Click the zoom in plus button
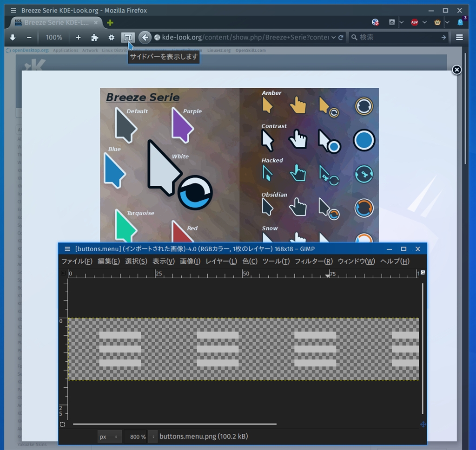This screenshot has width=476, height=450. [x=78, y=38]
